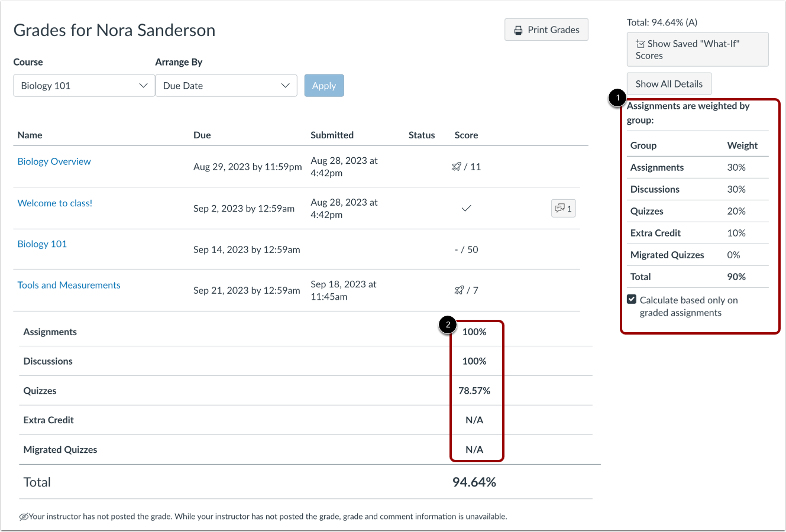The image size is (786, 532).
Task: Open the Course dropdown
Action: [83, 85]
